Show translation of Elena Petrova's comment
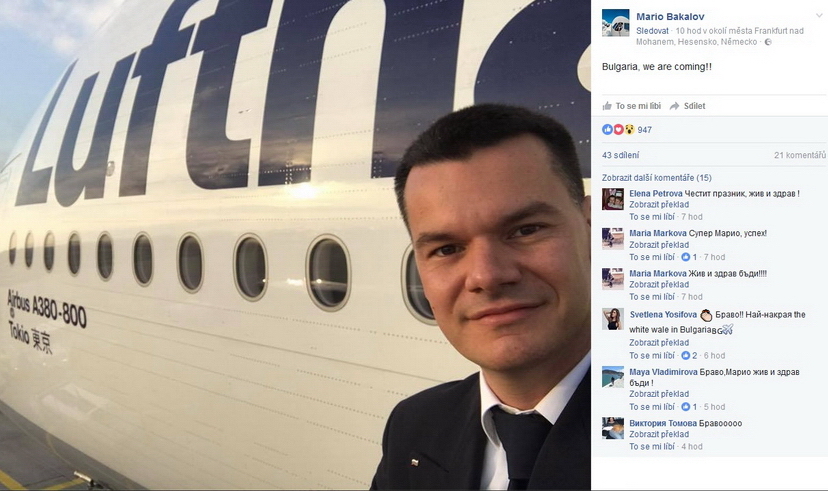 pyautogui.click(x=658, y=205)
